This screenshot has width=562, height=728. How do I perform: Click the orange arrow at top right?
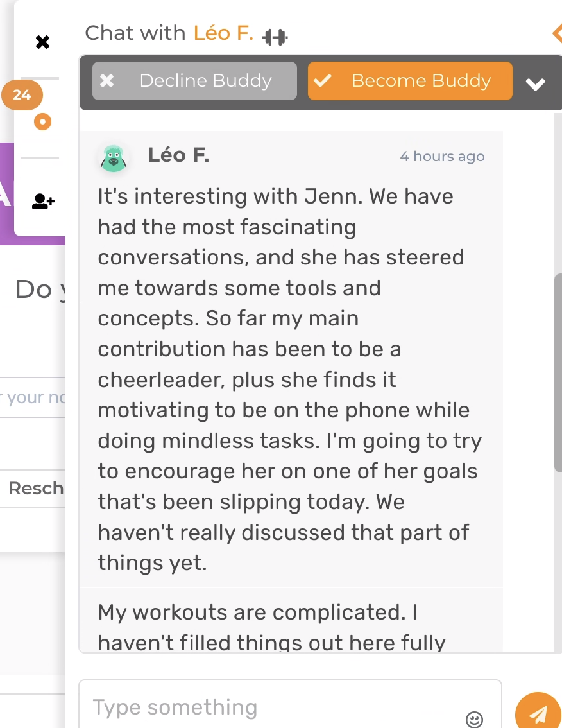click(557, 33)
